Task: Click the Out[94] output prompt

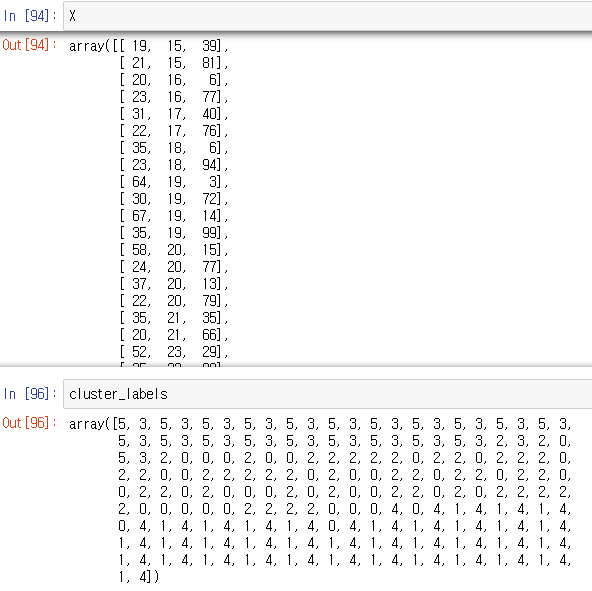Action: 30,45
